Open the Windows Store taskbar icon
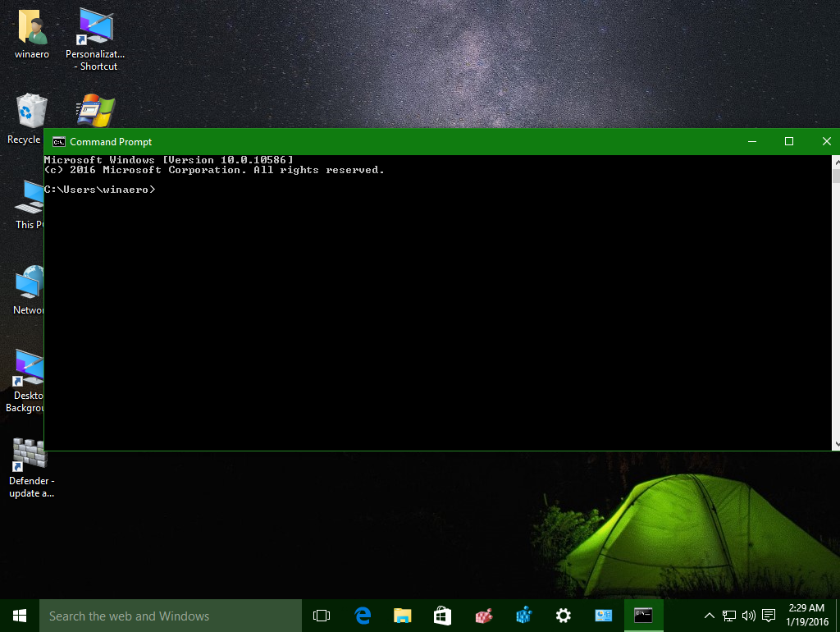Viewport: 840px width, 632px height. 442,616
